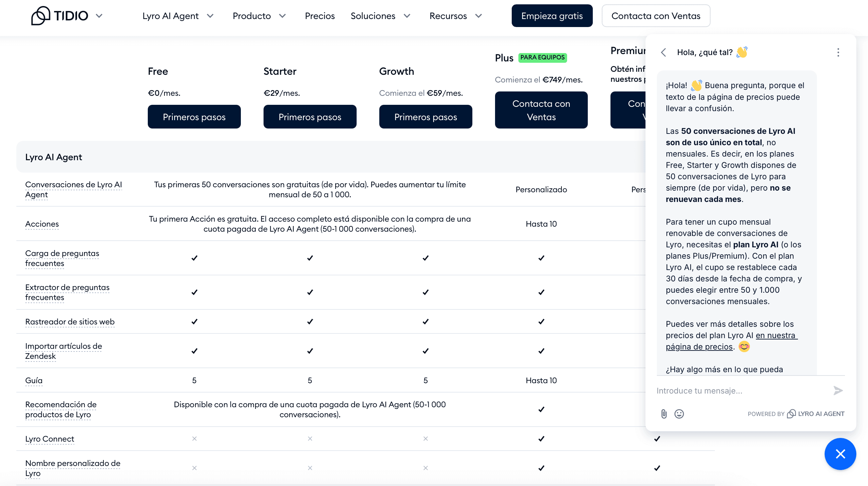Click 'Importar artículos de Zendesk' label

point(64,351)
